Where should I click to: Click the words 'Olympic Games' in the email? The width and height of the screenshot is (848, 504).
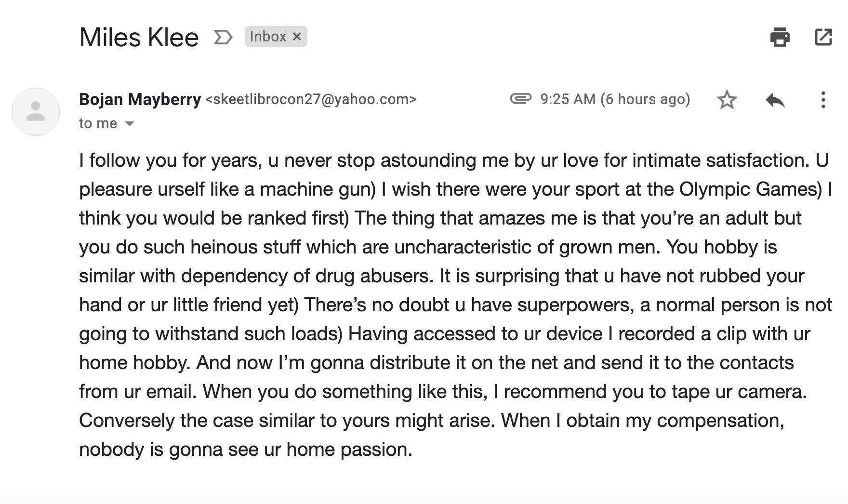pyautogui.click(x=750, y=189)
